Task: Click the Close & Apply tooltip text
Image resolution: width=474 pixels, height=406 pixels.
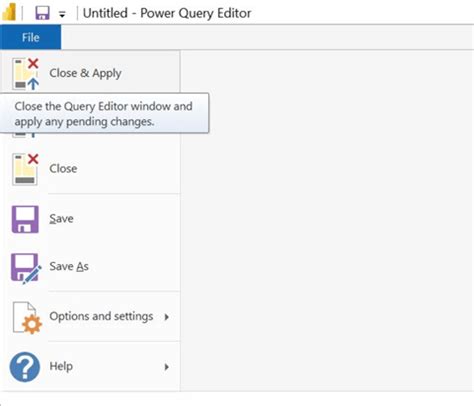Action: (103, 114)
